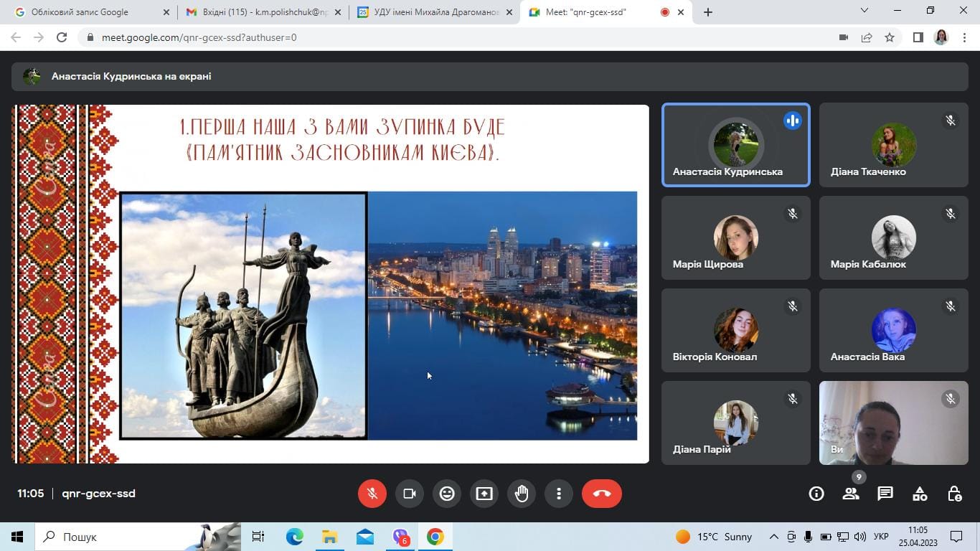The image size is (980, 551).
Task: Select Марія Кабалюк participant tile
Action: pyautogui.click(x=894, y=237)
